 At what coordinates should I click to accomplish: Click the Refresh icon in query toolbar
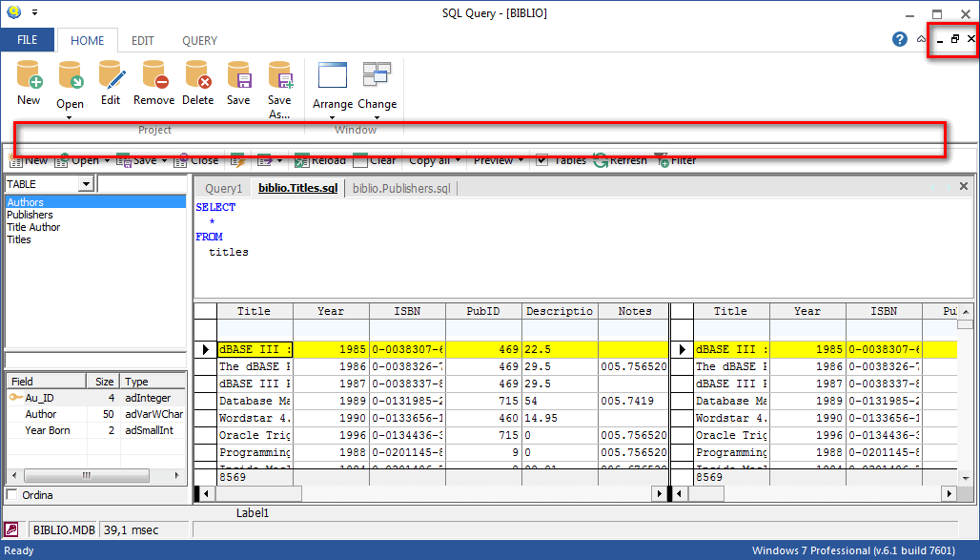[601, 161]
